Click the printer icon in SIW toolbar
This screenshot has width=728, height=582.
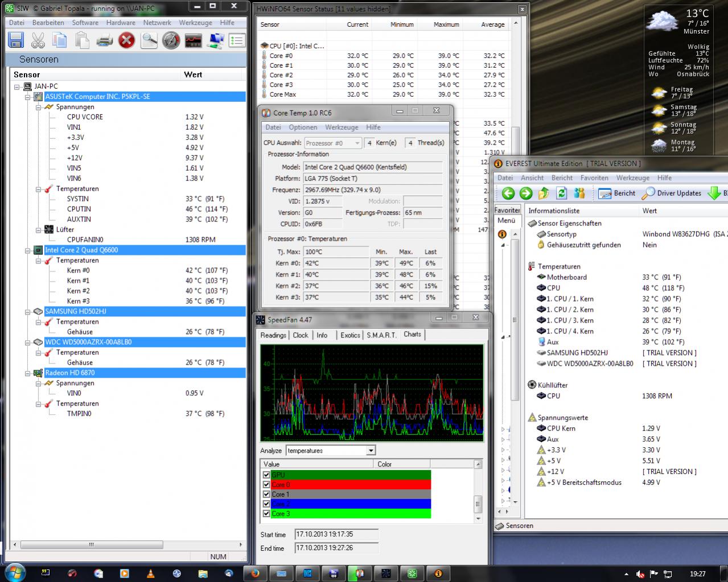point(104,40)
